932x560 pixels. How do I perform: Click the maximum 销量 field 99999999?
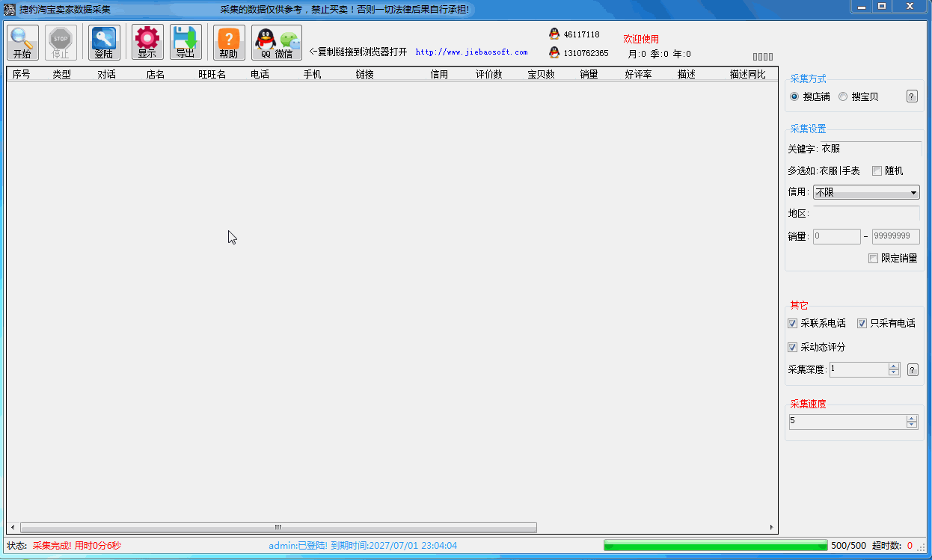coord(896,236)
